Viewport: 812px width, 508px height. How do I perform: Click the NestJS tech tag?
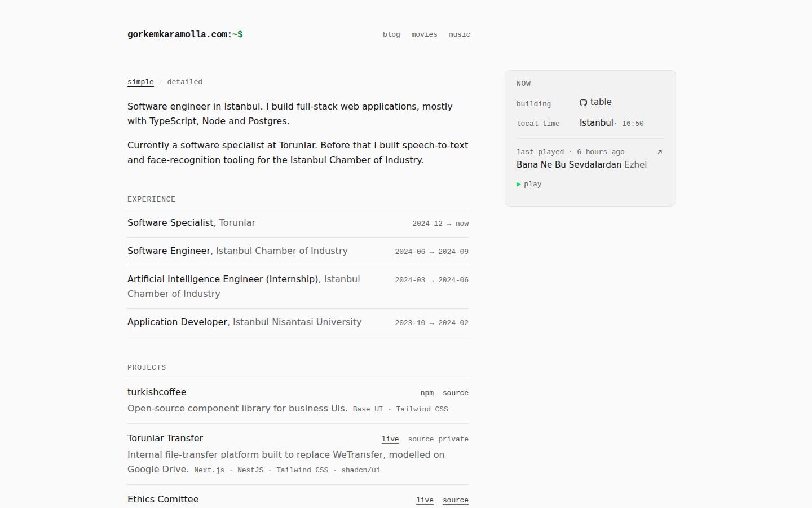pos(250,470)
